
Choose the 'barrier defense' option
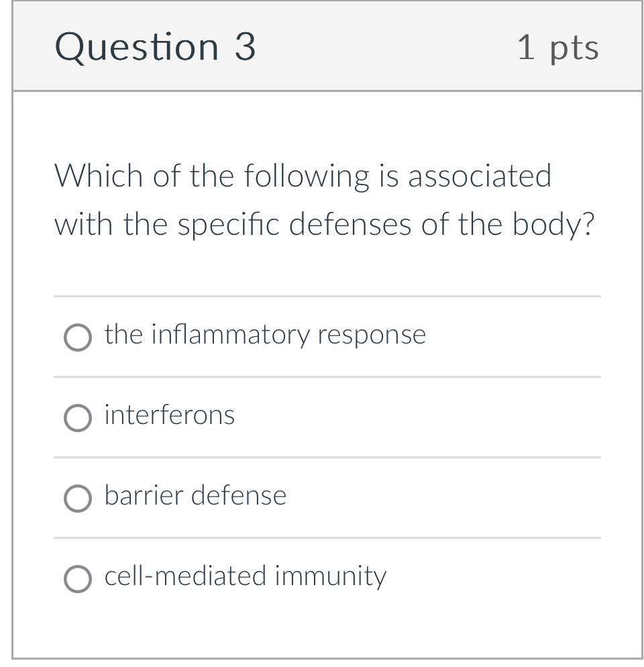click(x=78, y=499)
